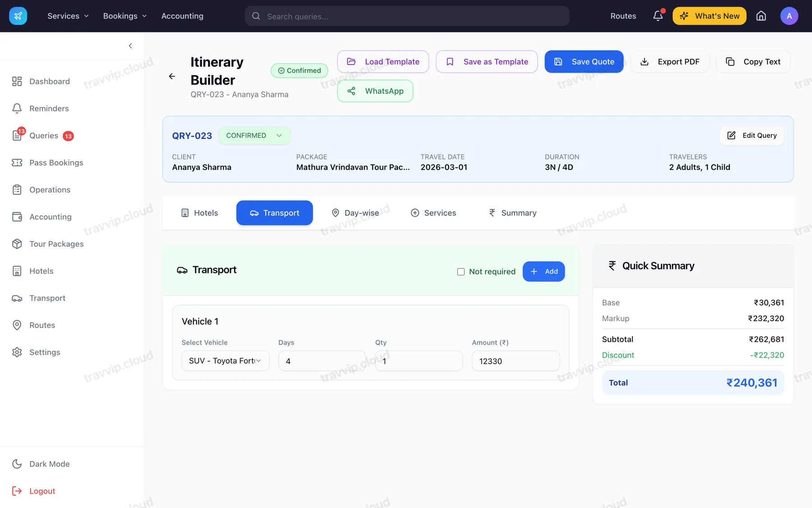Switch to the Hotels tab

point(199,213)
